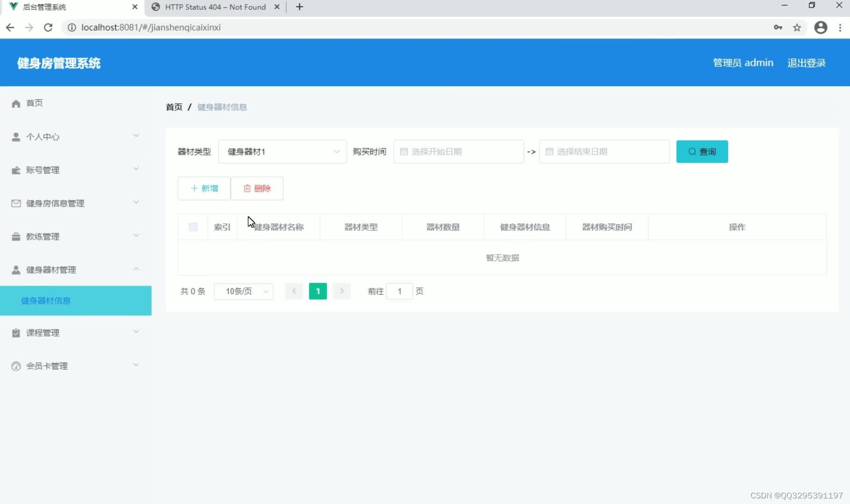The width and height of the screenshot is (850, 504).
Task: Open the 器材类型 dropdown showing 健身器材1
Action: pyautogui.click(x=283, y=152)
